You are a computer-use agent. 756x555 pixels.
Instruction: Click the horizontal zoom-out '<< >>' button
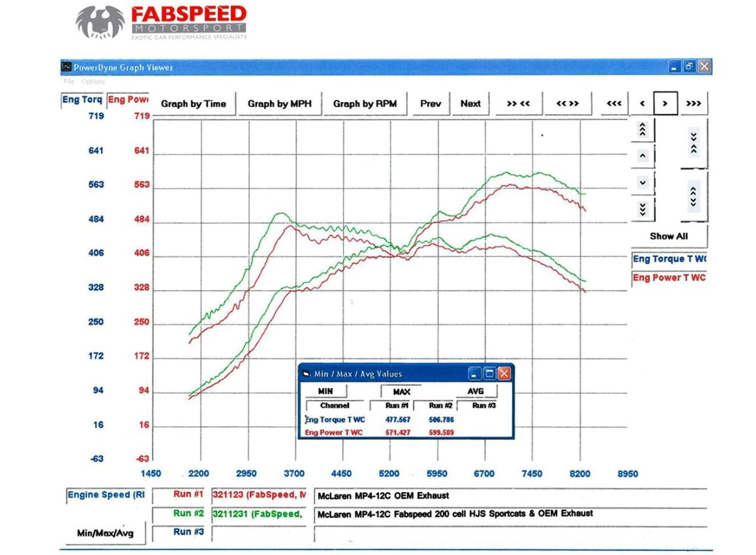point(567,103)
